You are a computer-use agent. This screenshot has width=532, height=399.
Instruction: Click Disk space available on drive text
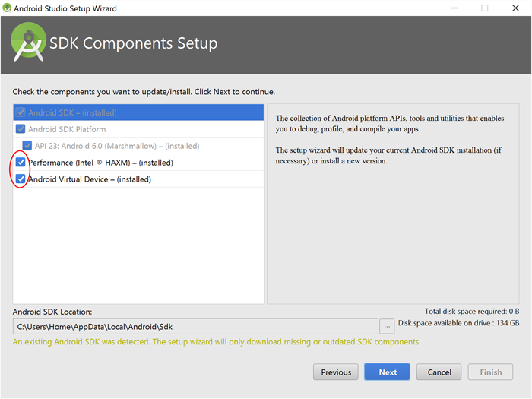click(459, 323)
